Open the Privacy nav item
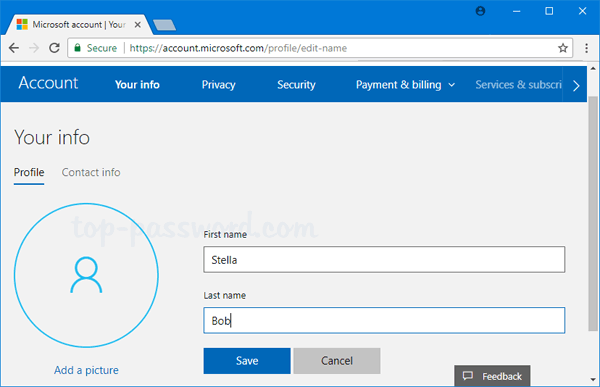Image resolution: width=600 pixels, height=387 pixels. [218, 85]
